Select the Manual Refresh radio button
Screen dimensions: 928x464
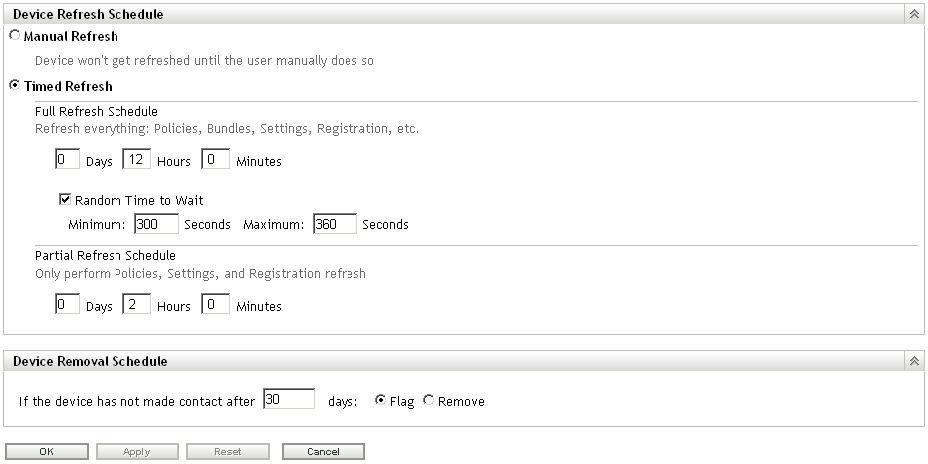15,36
